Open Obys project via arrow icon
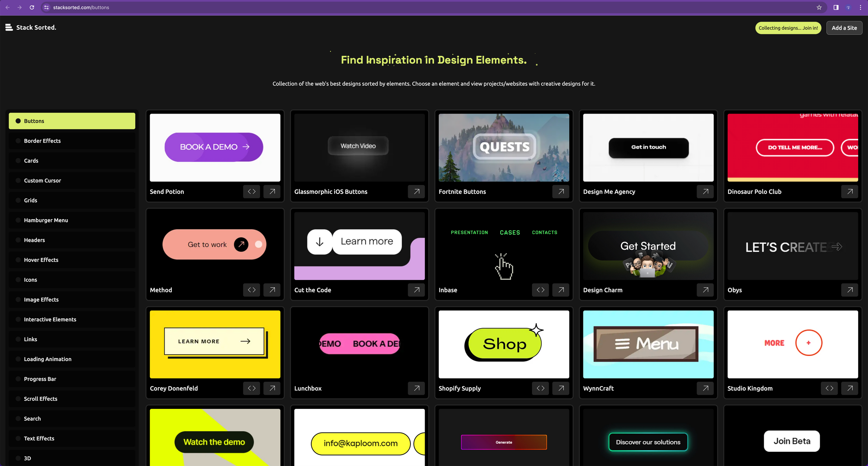The image size is (868, 466). [x=850, y=290]
